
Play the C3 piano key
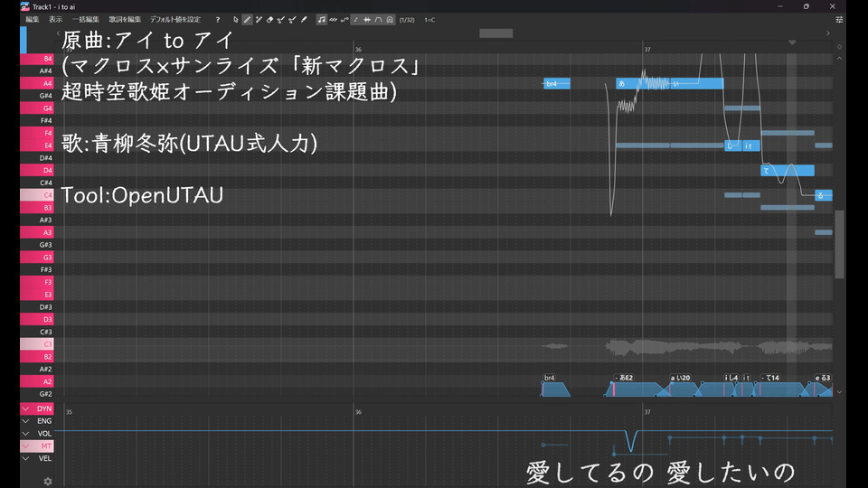point(36,344)
